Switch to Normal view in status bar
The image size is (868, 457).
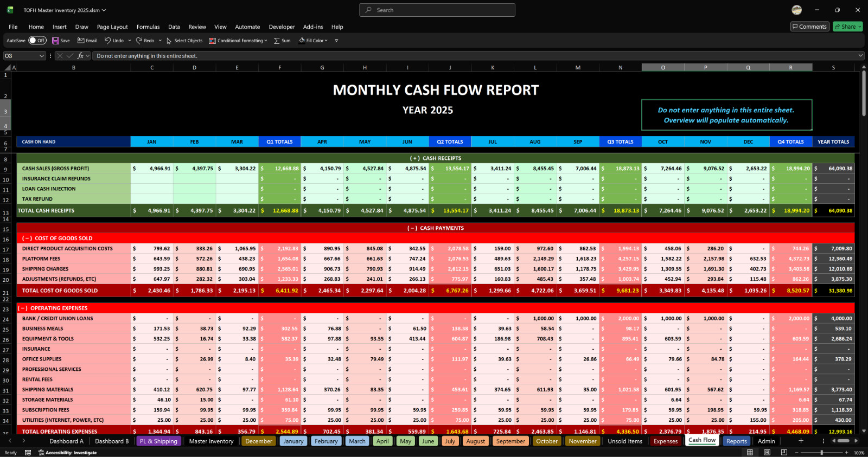(750, 453)
